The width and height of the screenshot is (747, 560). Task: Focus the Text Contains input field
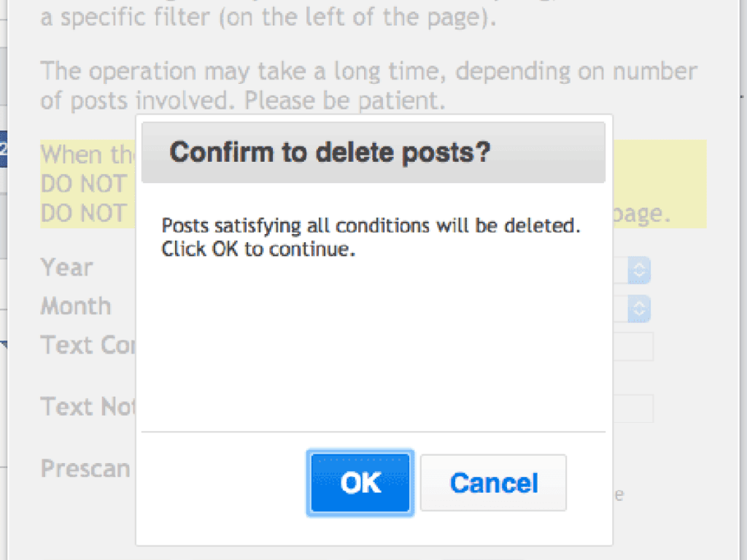[632, 346]
